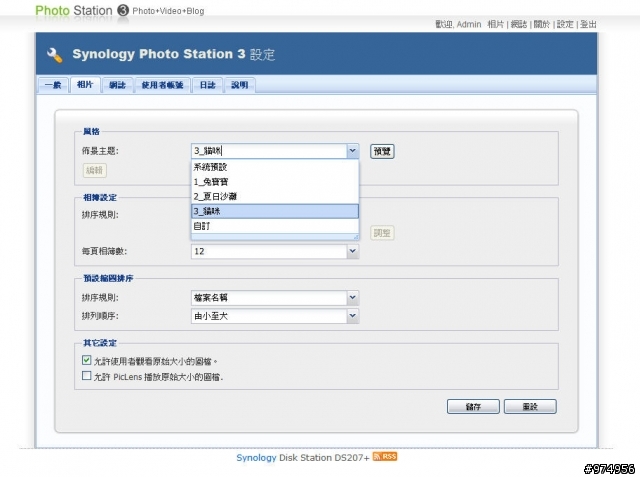
Task: Click into the 佈景主題 text field
Action: pyautogui.click(x=269, y=151)
